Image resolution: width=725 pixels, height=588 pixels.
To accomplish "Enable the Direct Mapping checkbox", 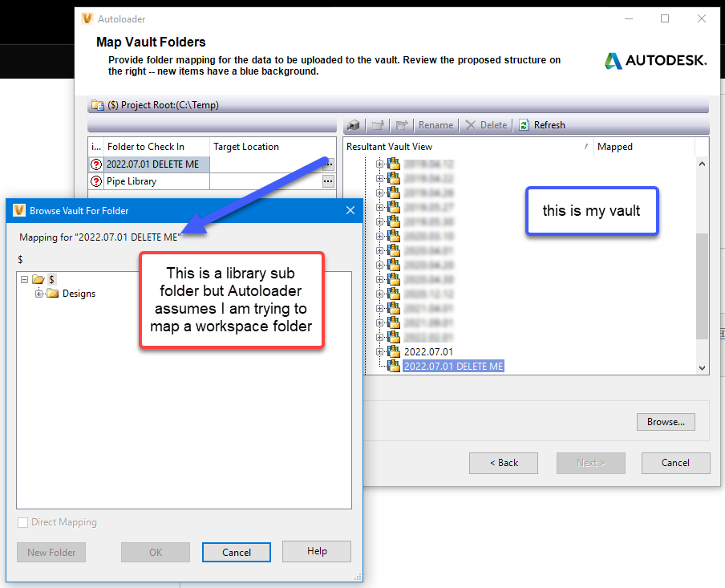I will tap(22, 522).
